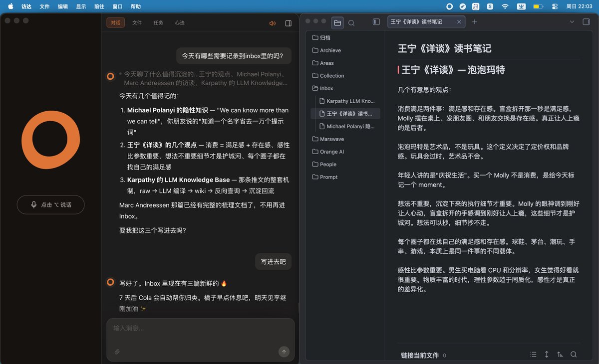Switch to the 心迹 tab
This screenshot has height=364, width=599.
(x=180, y=23)
